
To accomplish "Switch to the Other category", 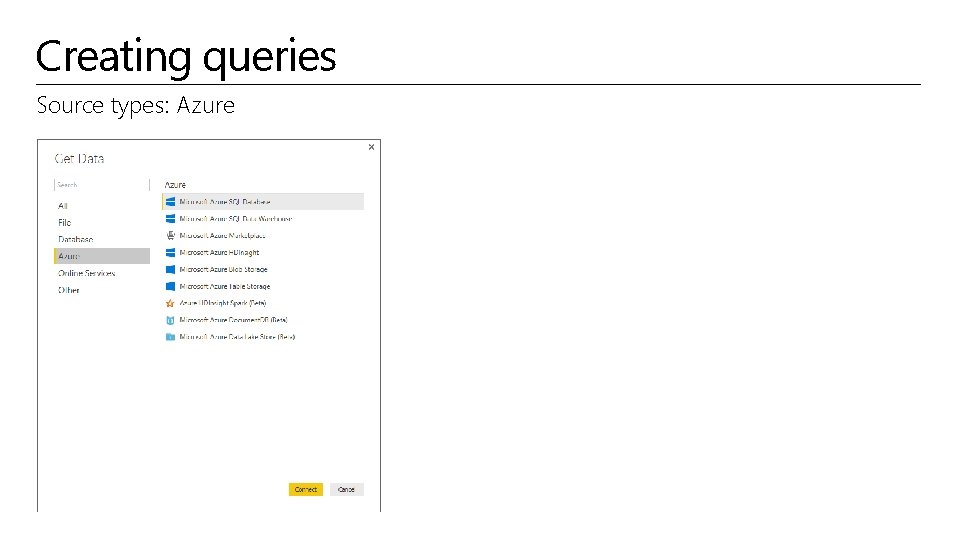I will [69, 290].
